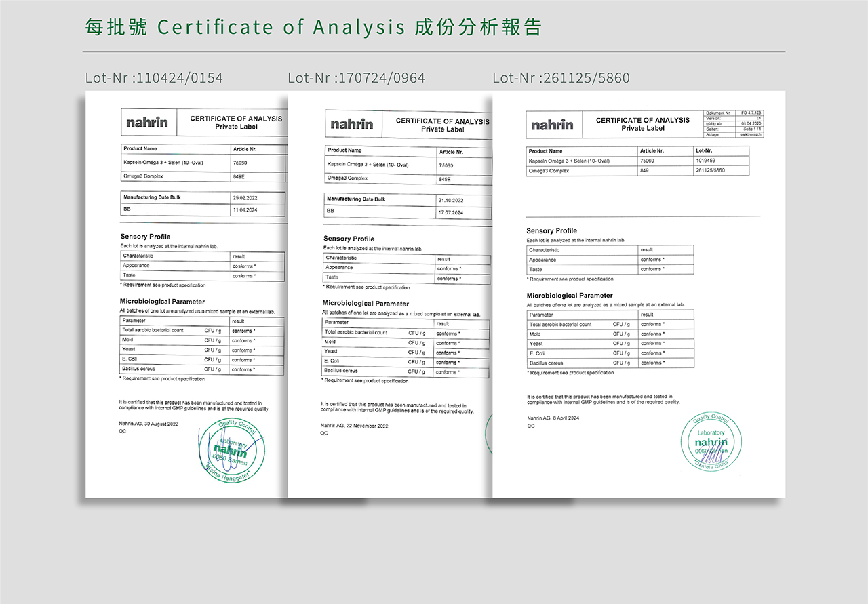Click the nahrin logo on the Lot 170724/0964 certificate

351,125
